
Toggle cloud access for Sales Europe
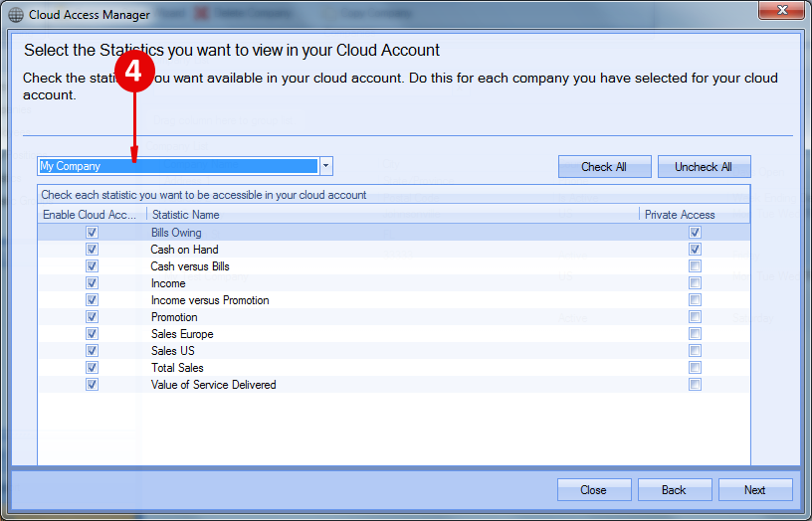[x=93, y=334]
